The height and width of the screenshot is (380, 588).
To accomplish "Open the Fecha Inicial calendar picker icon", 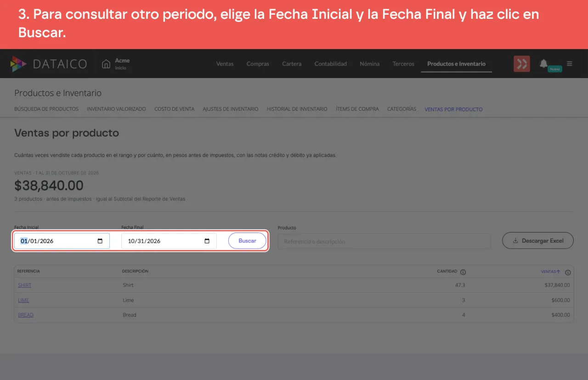I will [x=100, y=241].
